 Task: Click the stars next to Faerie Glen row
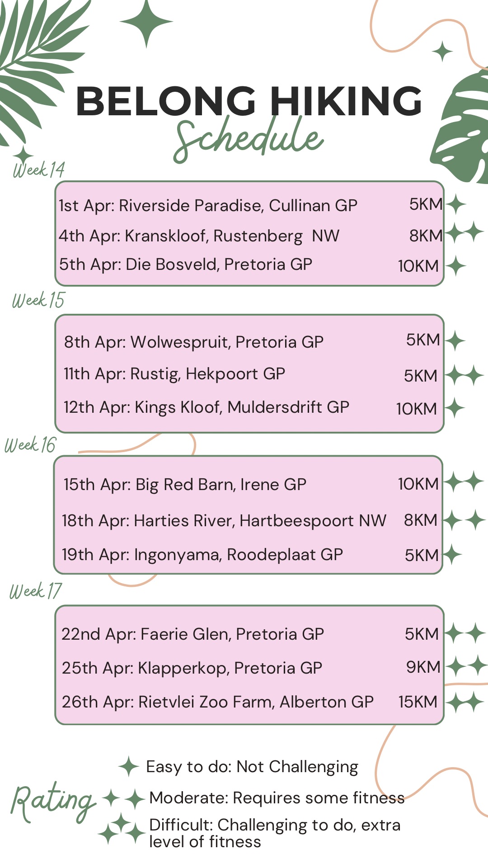465,633
